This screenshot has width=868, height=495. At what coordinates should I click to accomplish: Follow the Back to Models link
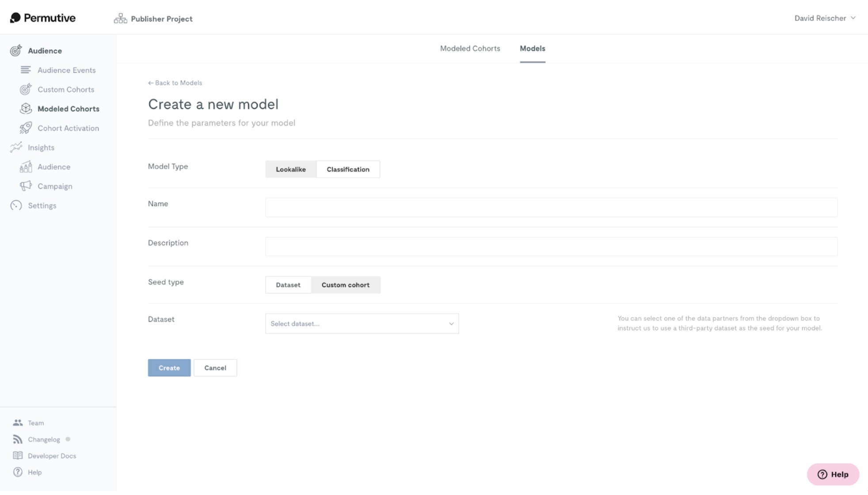click(x=175, y=83)
